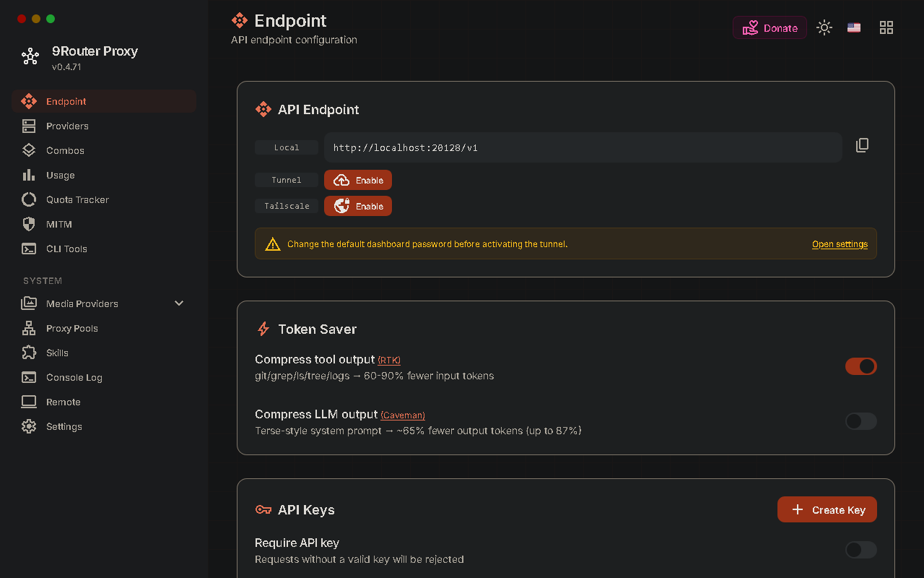This screenshot has width=924, height=578.
Task: Click 'Requests without a valid key' description
Action: pos(359,559)
